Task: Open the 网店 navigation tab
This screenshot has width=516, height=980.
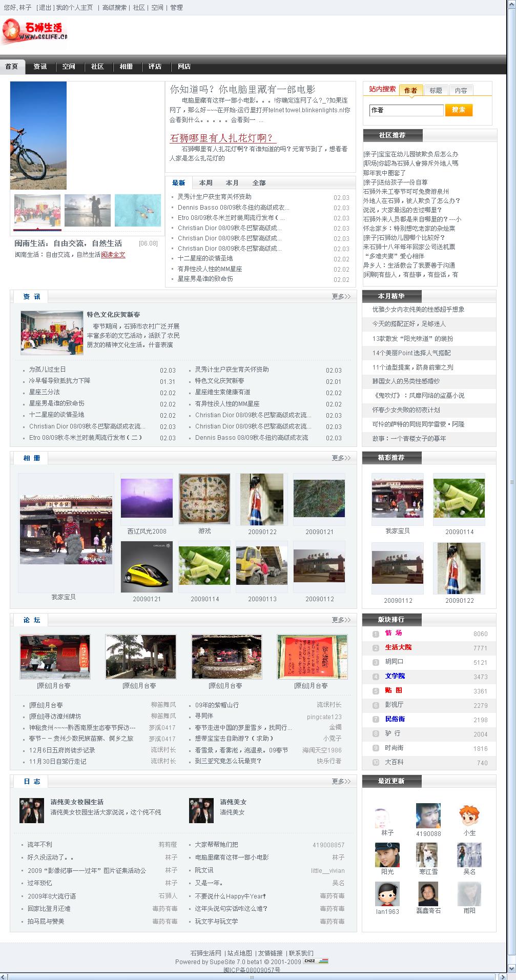Action: point(184,67)
